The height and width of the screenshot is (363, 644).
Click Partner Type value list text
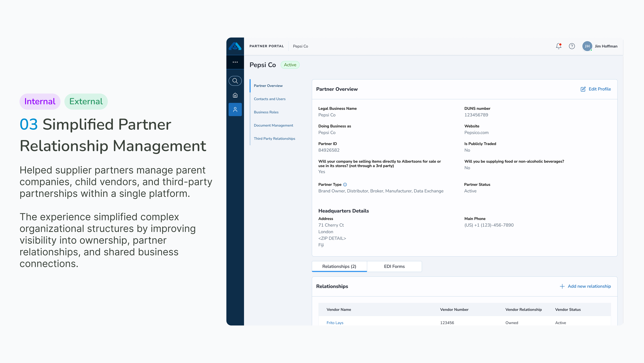click(381, 191)
